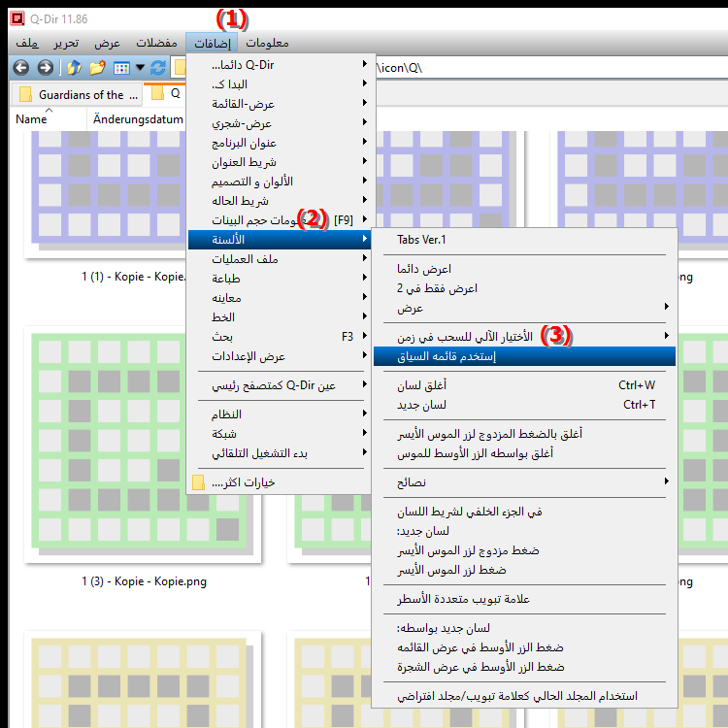Expand the نصائح submenu
The height and width of the screenshot is (728, 728).
524,482
